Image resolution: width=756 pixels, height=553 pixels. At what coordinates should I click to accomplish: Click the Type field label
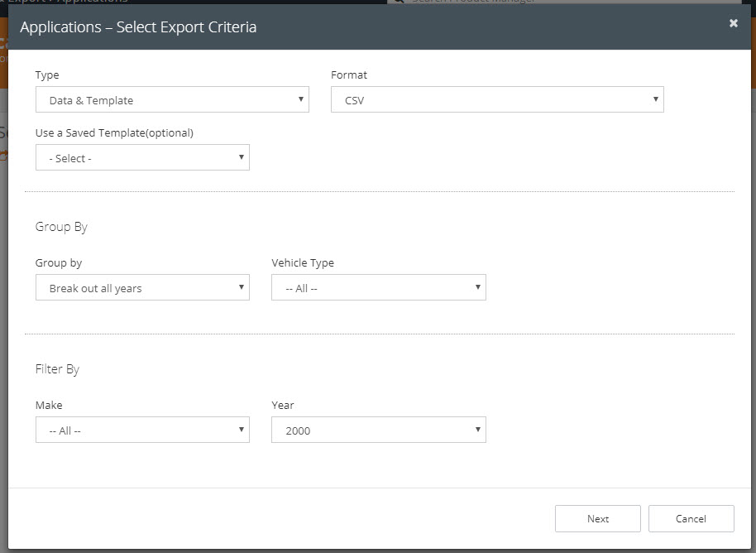pos(47,75)
